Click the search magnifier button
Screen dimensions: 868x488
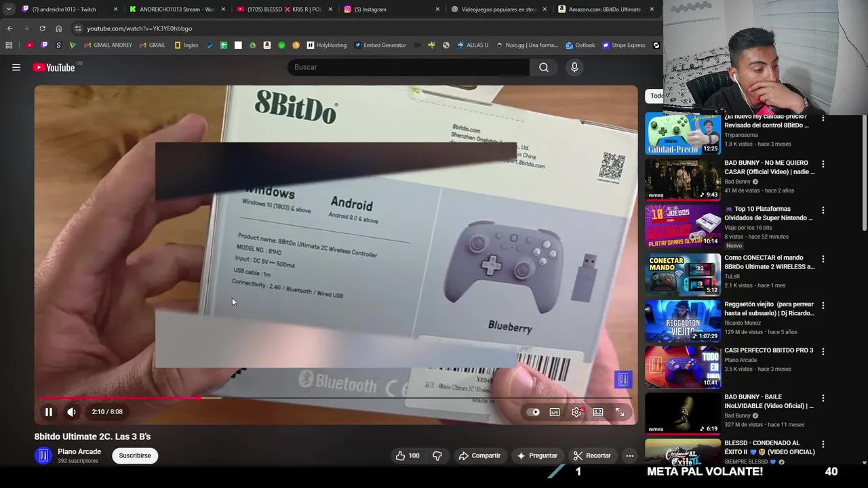[544, 67]
